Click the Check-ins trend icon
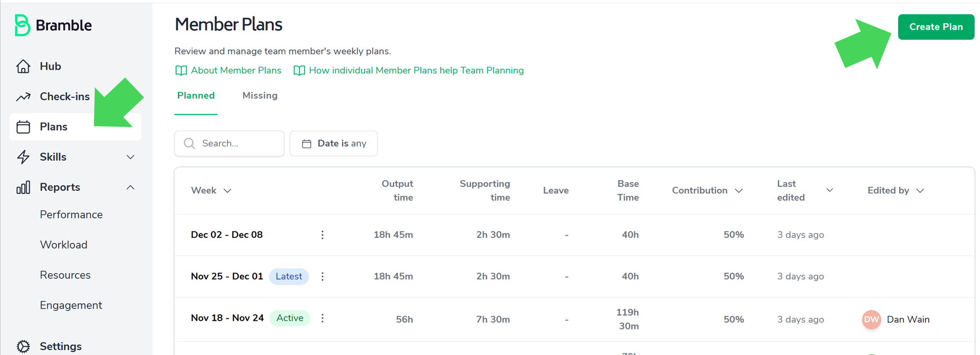 [x=23, y=97]
